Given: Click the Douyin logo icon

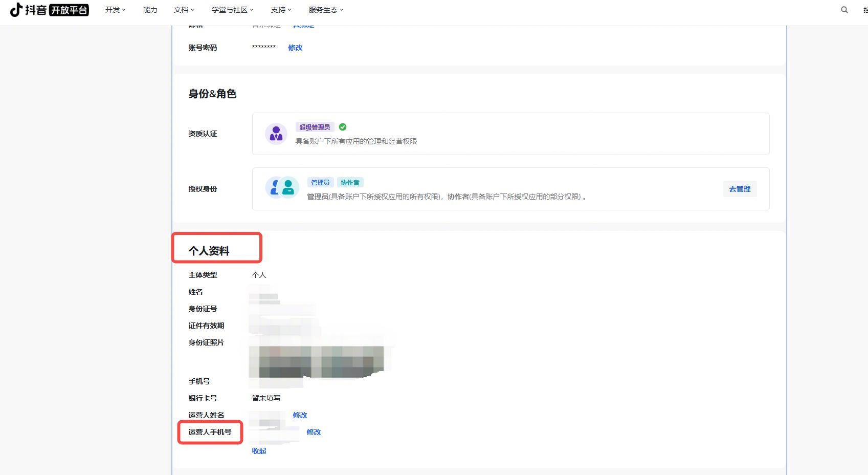Looking at the screenshot, I should (x=16, y=10).
